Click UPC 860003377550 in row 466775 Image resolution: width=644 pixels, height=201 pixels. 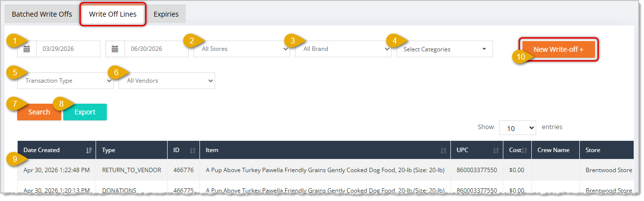pos(476,191)
